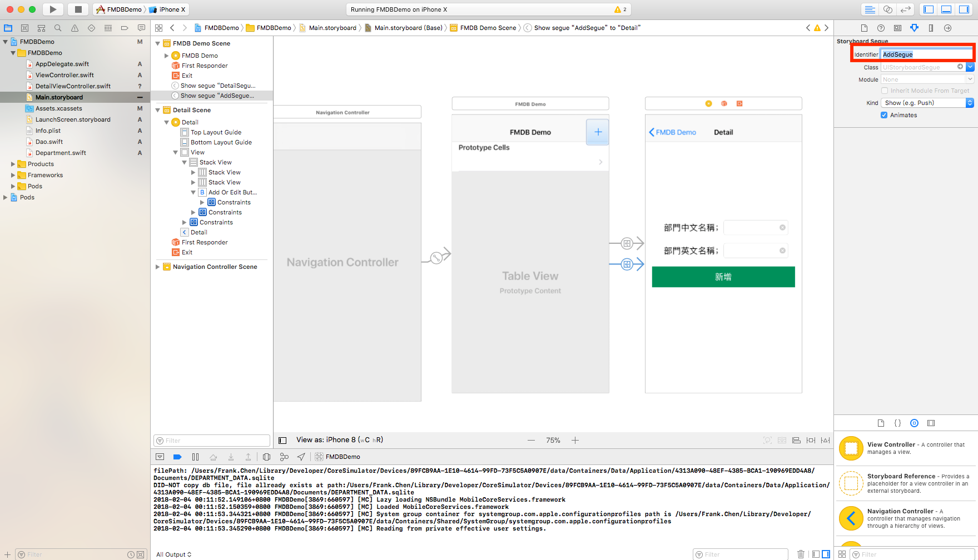Open the test navigator

click(x=91, y=28)
